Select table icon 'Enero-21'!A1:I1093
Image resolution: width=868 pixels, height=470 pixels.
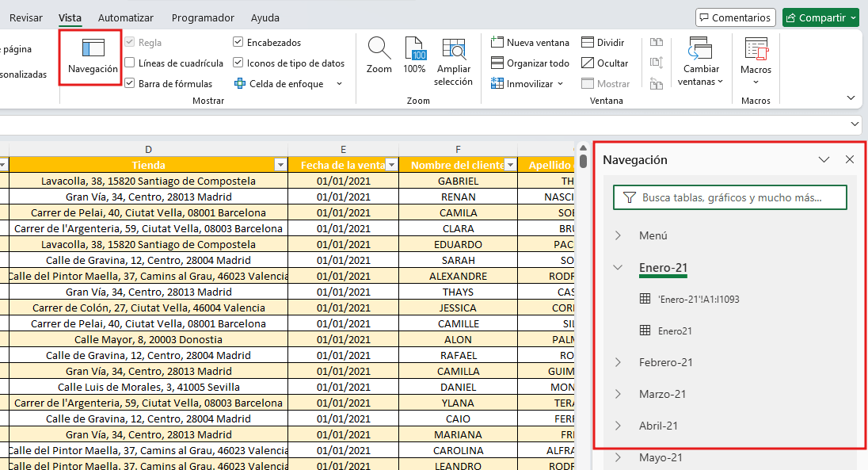point(645,299)
